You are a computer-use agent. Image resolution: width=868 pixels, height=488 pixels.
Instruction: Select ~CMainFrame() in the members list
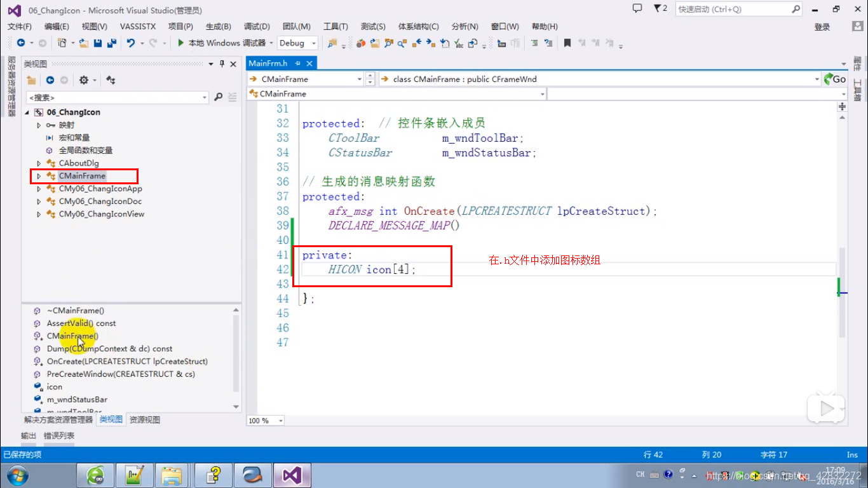[x=75, y=311]
